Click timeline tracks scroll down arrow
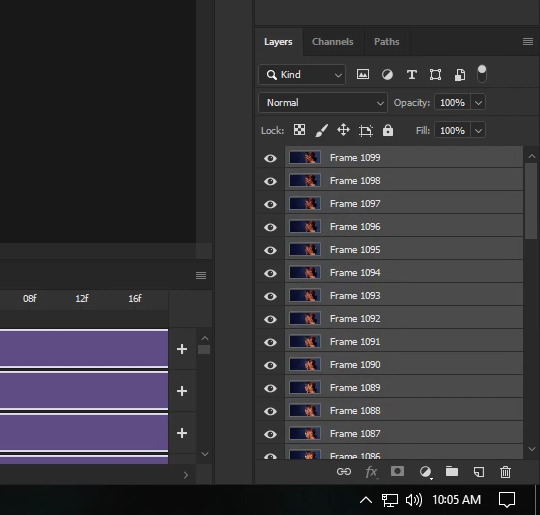Image resolution: width=540 pixels, height=515 pixels. click(205, 454)
